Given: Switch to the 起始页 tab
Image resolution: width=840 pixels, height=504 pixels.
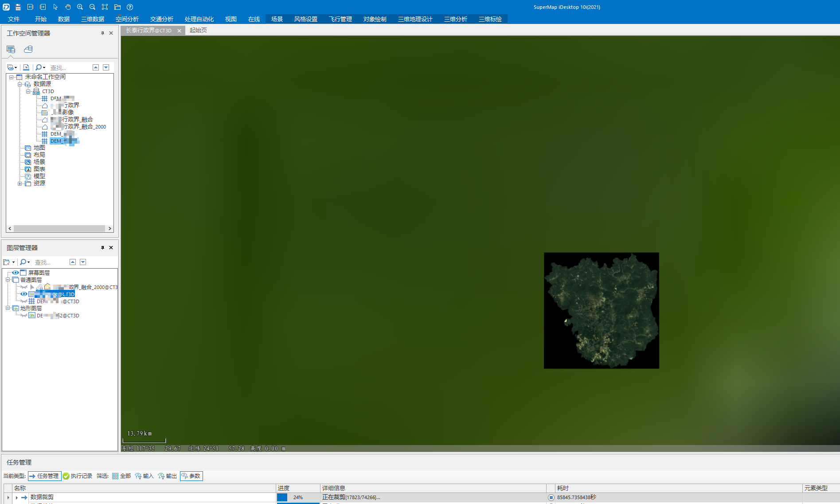Looking at the screenshot, I should tap(198, 30).
